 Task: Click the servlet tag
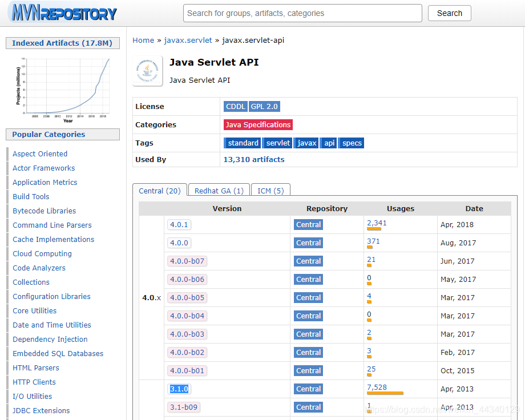pos(277,143)
